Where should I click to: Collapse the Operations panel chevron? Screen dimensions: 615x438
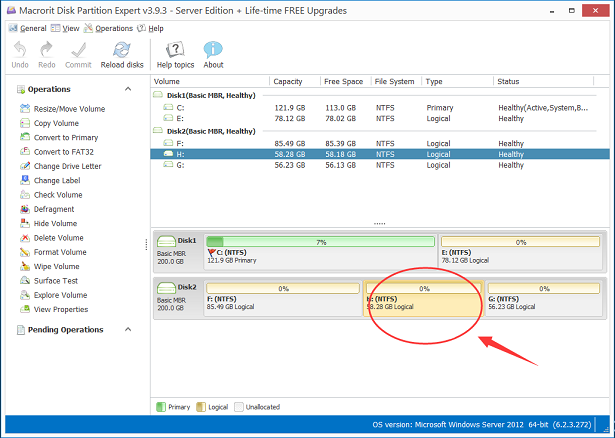coord(128,89)
